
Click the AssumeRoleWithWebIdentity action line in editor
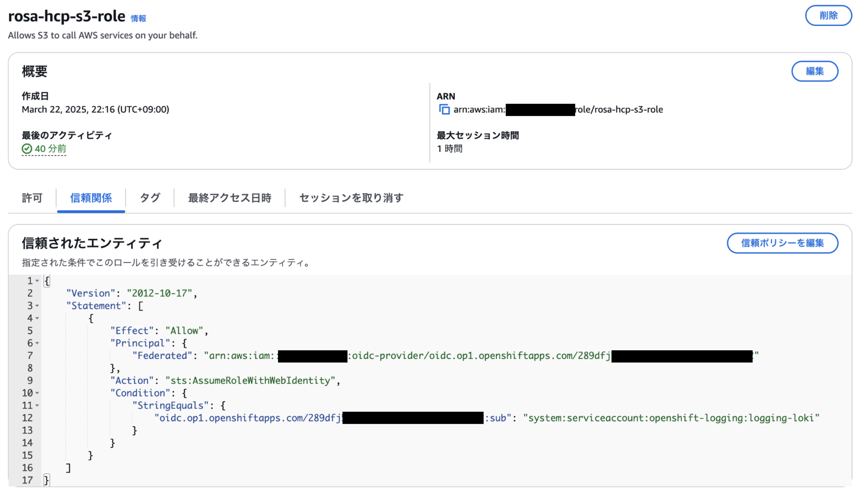tap(225, 380)
